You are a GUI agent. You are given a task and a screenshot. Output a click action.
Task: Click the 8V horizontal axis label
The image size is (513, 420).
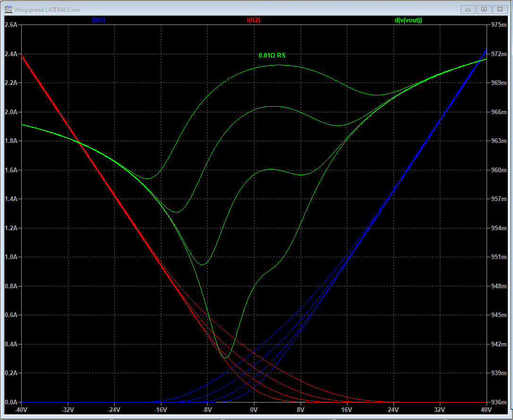(300, 410)
